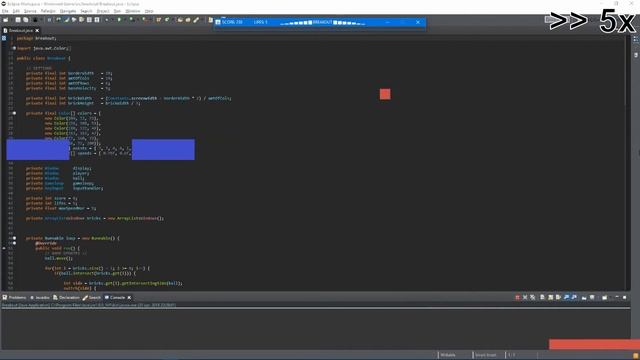Screen dimensions: 640x360
Task: Open the Navigate menu
Action: pyautogui.click(x=68, y=11)
